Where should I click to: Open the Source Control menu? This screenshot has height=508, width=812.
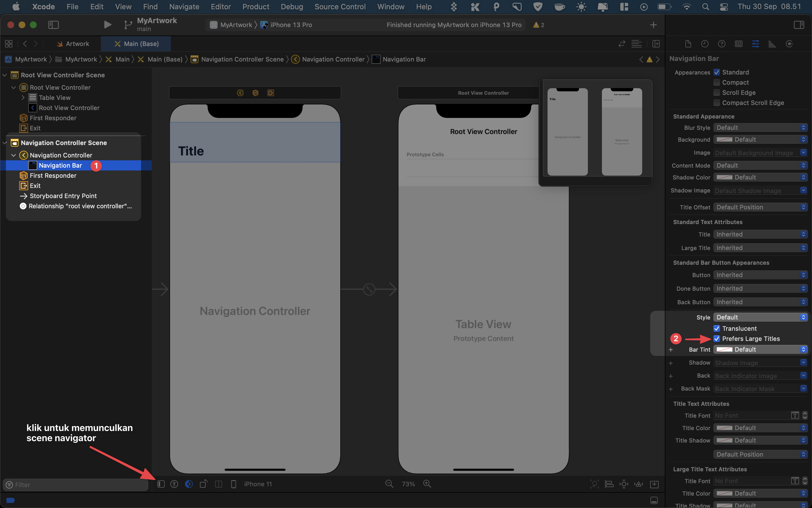coord(340,7)
